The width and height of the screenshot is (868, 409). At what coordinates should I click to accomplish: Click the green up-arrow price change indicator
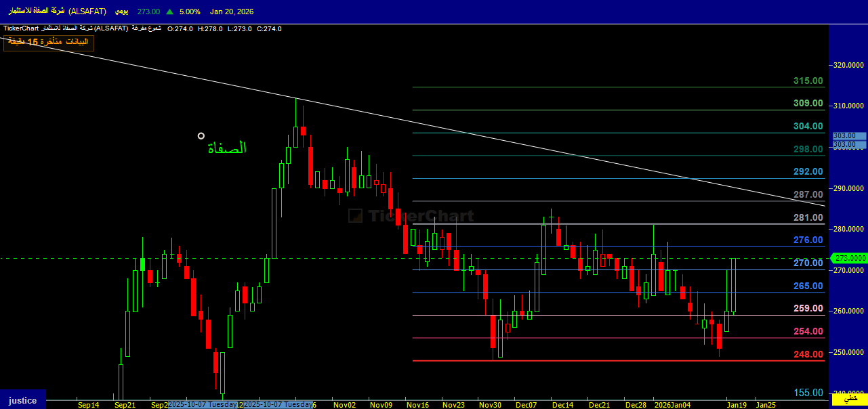pos(169,12)
